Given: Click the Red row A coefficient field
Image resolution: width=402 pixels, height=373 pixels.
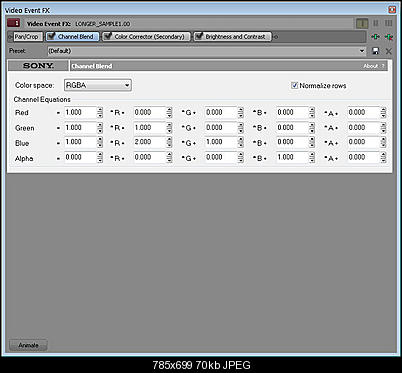Looking at the screenshot, I should (292, 112).
